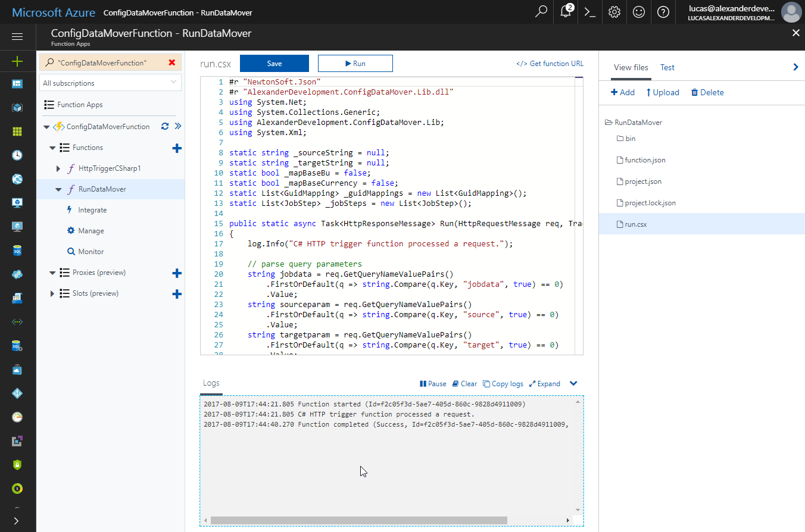Open the SQL databases icon in sidebar

pos(17,251)
